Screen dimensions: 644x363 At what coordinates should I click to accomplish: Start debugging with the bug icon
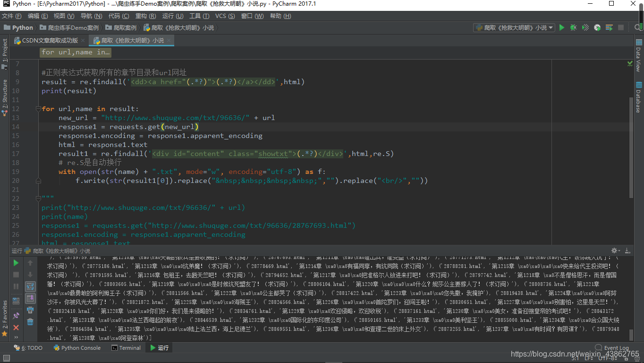[573, 28]
